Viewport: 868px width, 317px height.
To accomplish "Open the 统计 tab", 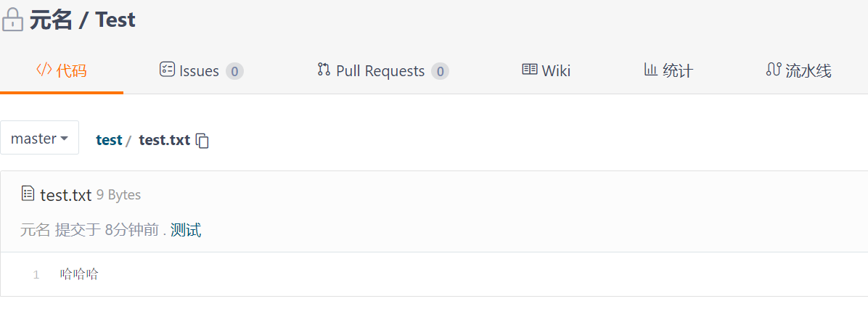I will pos(677,71).
